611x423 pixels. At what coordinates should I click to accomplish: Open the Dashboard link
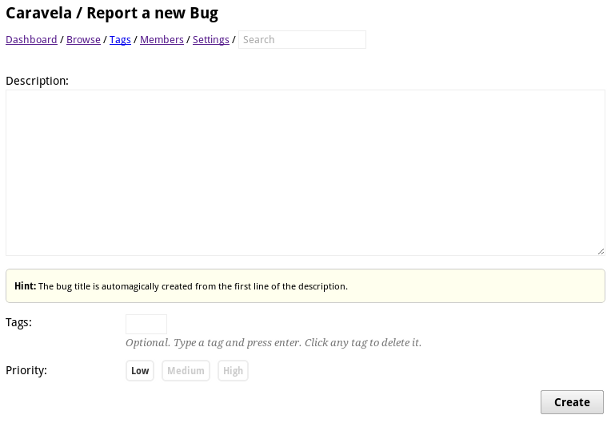tap(31, 40)
